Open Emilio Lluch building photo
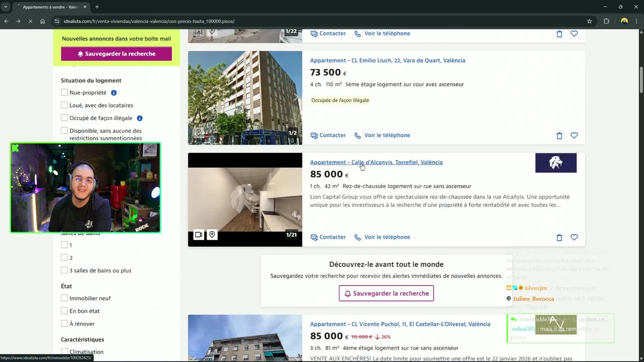The height and width of the screenshot is (362, 644). 245,98
